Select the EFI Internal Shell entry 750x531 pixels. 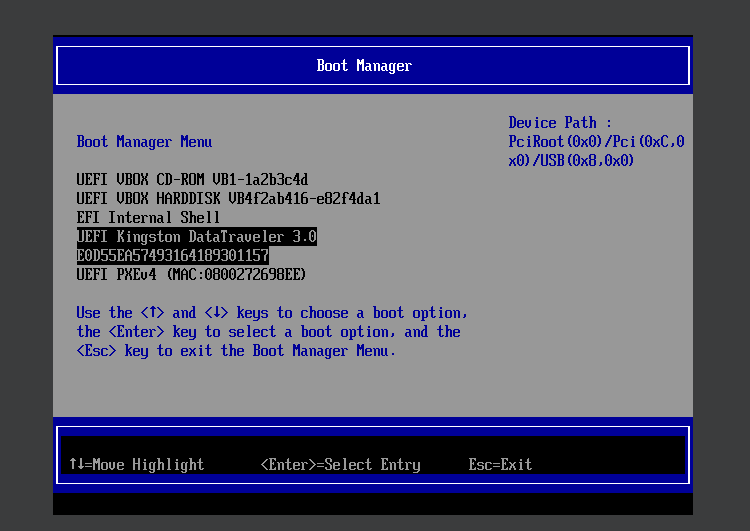coord(148,218)
